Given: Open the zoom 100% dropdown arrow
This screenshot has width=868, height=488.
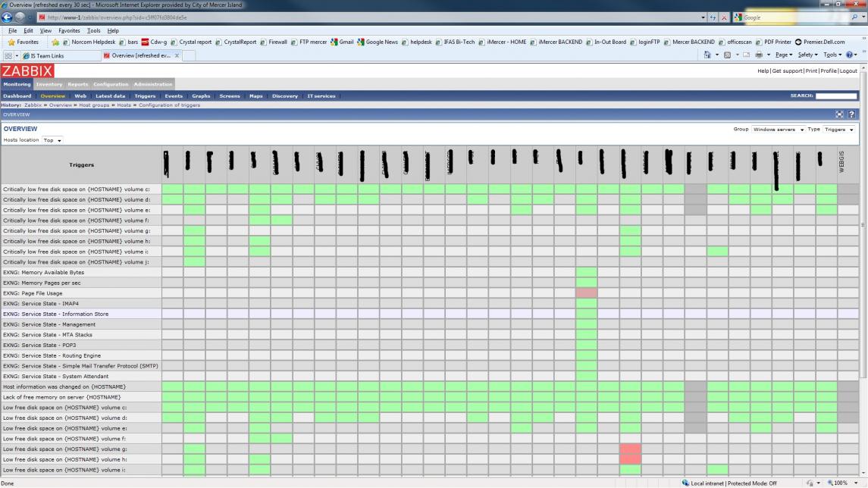Looking at the screenshot, I should [x=856, y=483].
